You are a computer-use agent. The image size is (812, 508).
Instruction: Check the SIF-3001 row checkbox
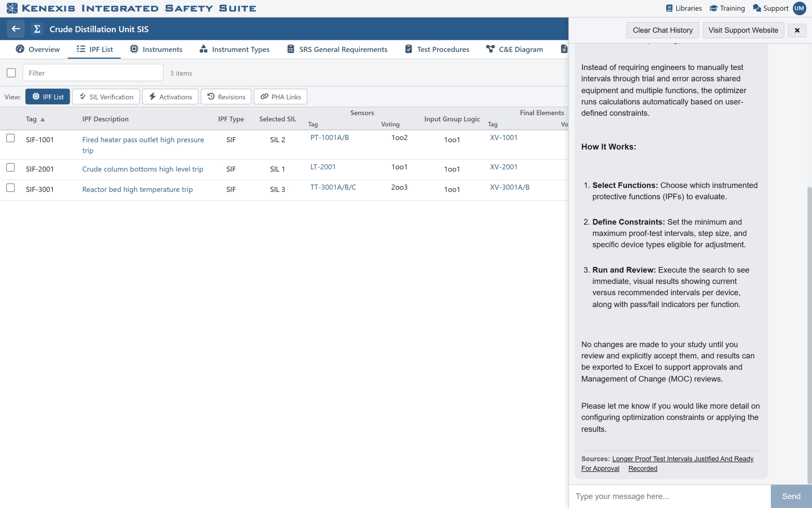[x=10, y=187]
